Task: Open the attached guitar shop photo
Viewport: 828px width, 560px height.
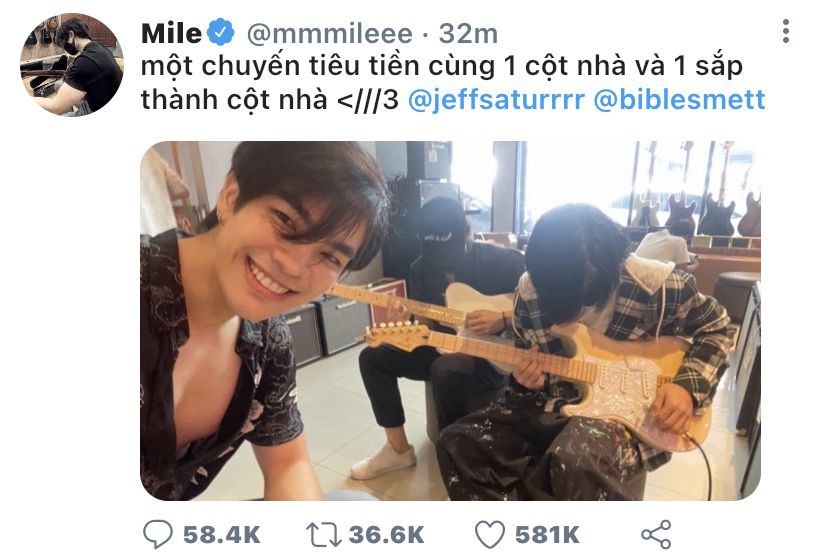Action: click(x=450, y=321)
